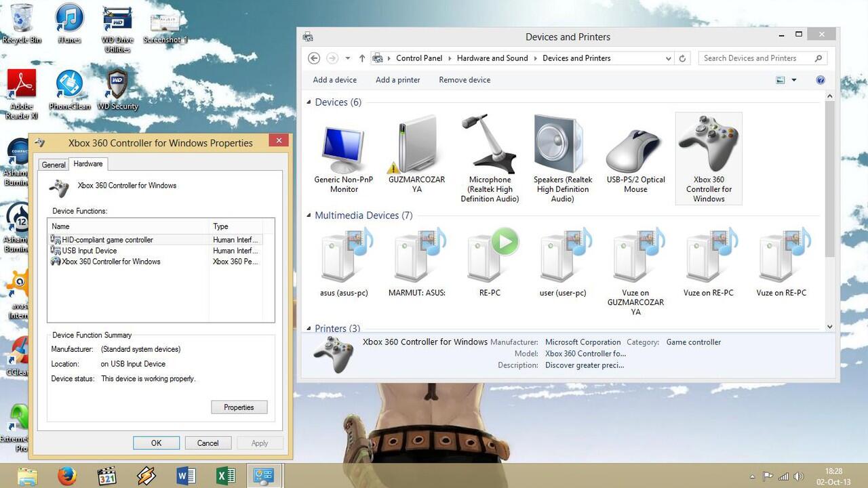
Task: Open the iTunes desktop shortcut
Action: (x=69, y=24)
